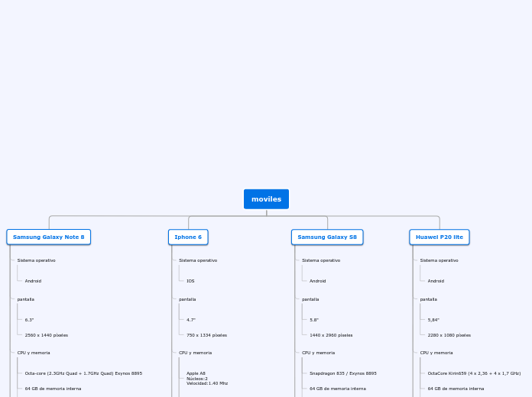
Task: Select "Android" under Samsung Galaxy Note 8
Action: tap(33, 281)
